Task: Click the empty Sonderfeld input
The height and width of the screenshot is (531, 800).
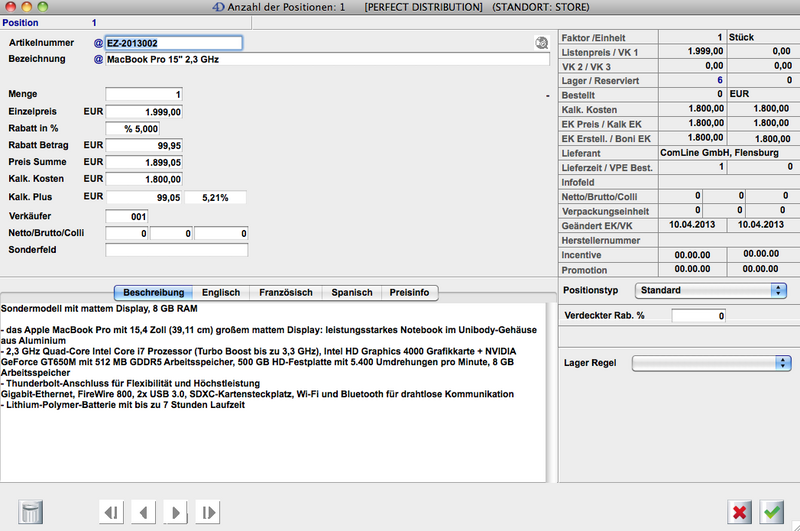Action: (x=176, y=250)
